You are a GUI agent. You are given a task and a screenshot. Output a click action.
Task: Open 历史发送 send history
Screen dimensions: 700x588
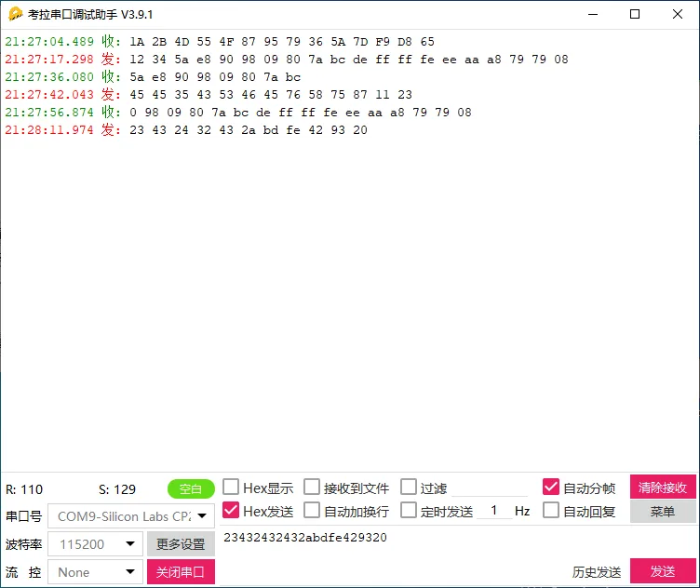coord(597,572)
